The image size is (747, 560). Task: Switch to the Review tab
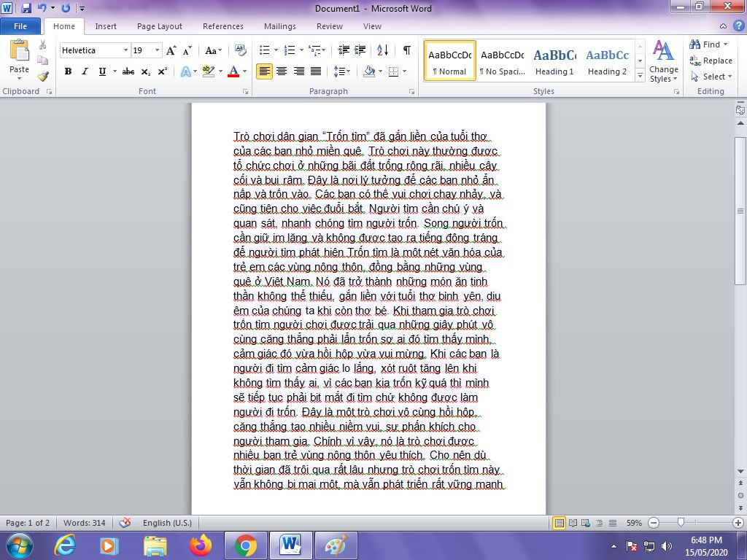coord(329,26)
